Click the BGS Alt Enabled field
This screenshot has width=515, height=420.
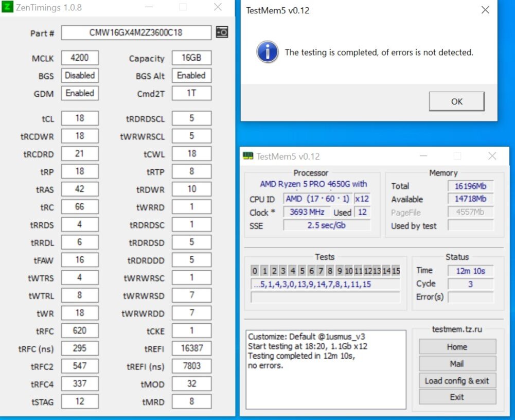(x=191, y=76)
